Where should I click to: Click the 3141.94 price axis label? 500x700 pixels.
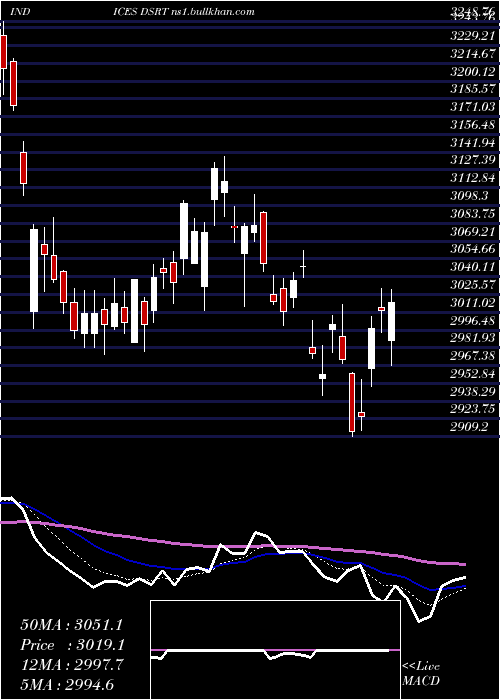[x=473, y=143]
